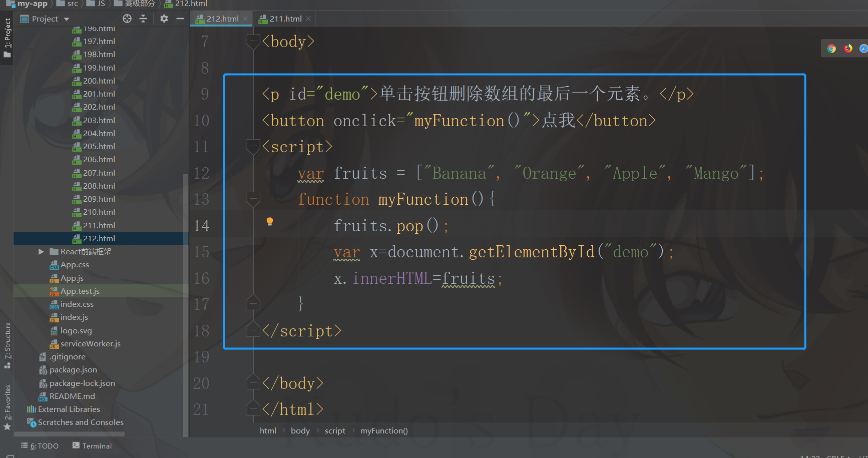Click the script breadcrumb
Image resolution: width=868 pixels, height=458 pixels.
[x=335, y=430]
